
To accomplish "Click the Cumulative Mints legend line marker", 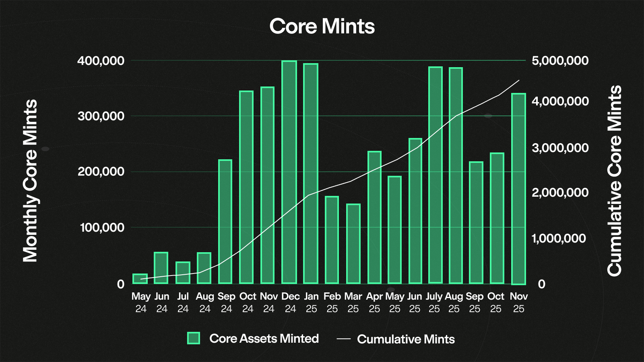I will pyautogui.click(x=344, y=339).
